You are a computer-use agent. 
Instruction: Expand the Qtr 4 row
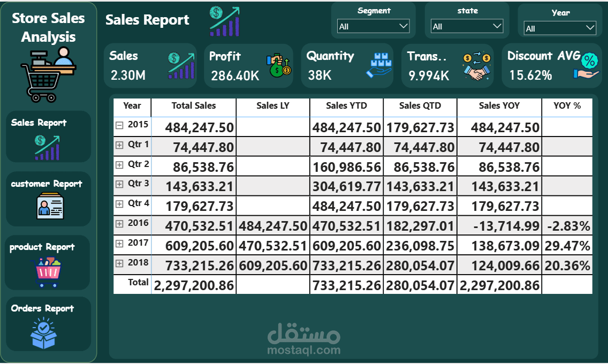tap(119, 204)
